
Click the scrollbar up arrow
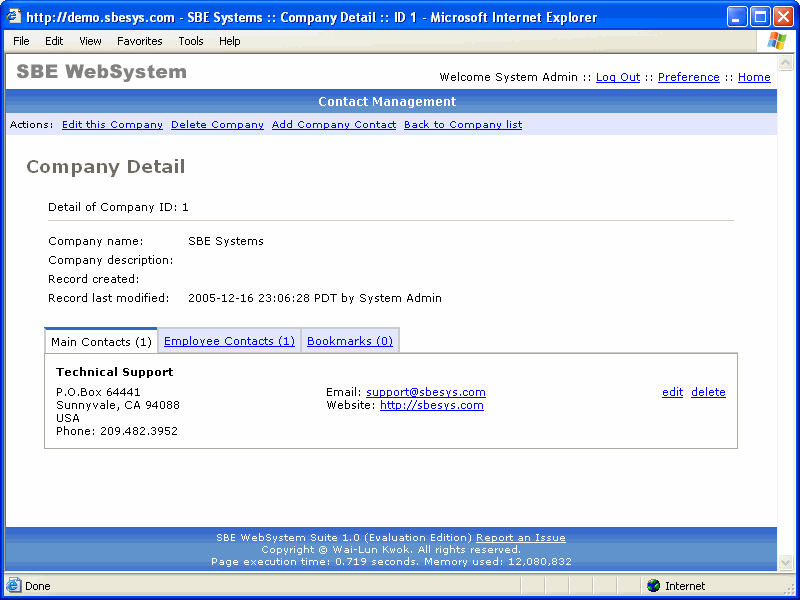785,63
